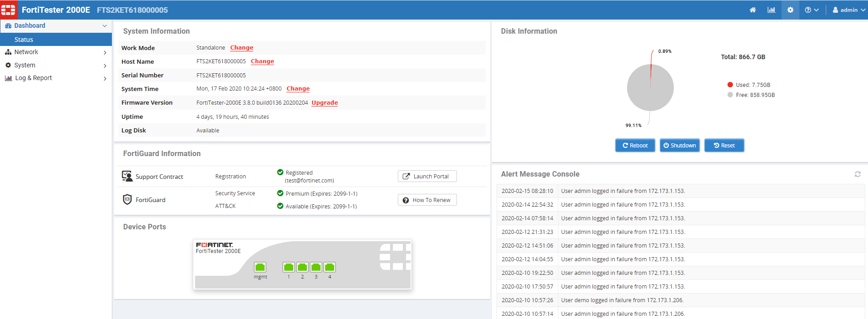Refresh the Alert Message Console

(x=858, y=174)
